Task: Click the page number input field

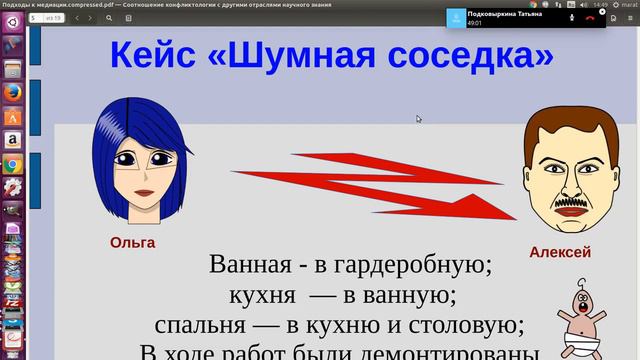Action: pos(36,18)
